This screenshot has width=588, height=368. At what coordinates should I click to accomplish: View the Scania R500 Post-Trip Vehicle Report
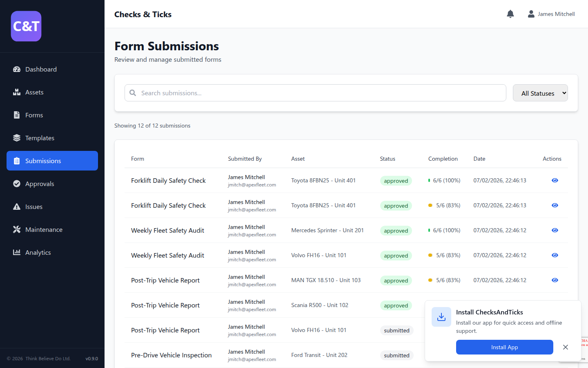coord(555,305)
